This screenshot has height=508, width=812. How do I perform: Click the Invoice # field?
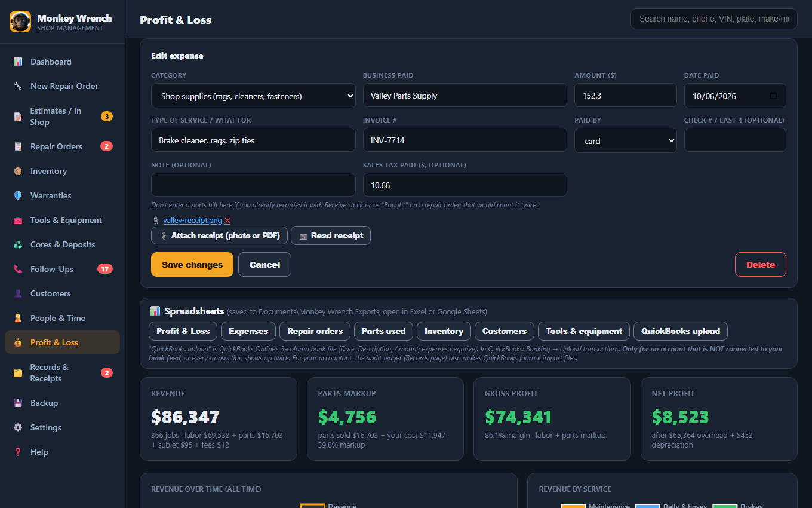click(x=465, y=140)
